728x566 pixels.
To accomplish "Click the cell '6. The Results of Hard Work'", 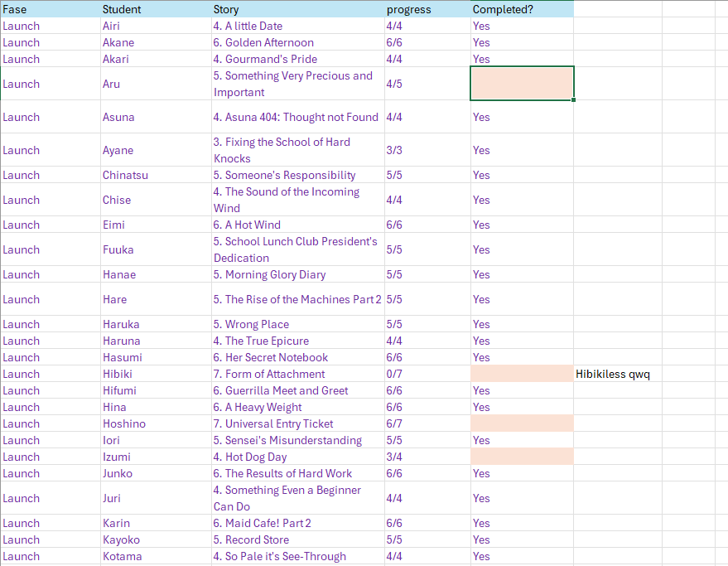I will coord(297,473).
